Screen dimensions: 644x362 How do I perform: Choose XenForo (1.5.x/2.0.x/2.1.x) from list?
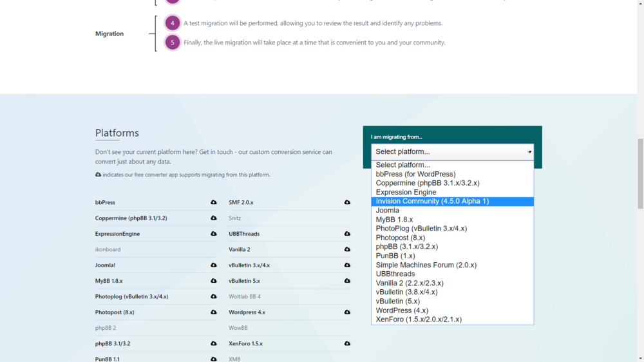click(x=419, y=319)
